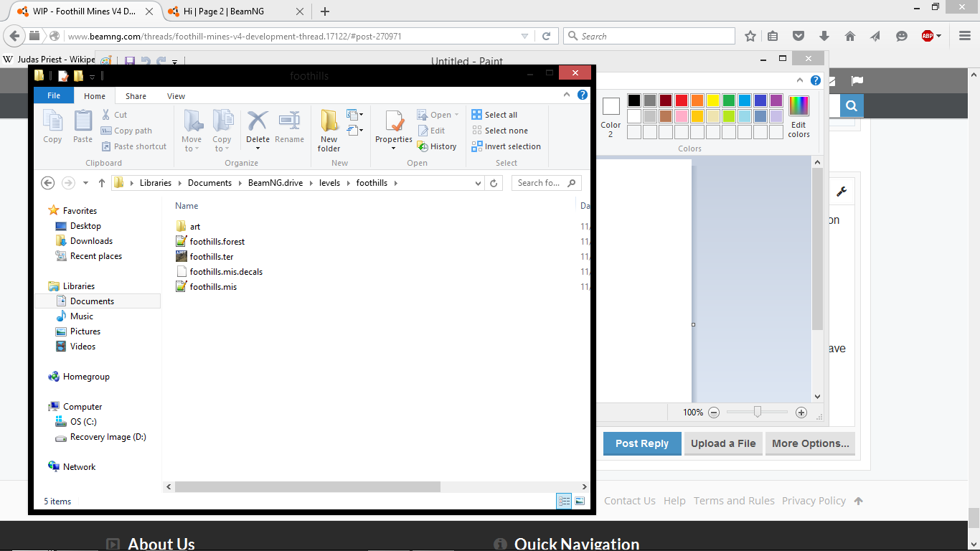Expand the address bar history dropdown
Screen dimensions: 980x551
[479, 183]
